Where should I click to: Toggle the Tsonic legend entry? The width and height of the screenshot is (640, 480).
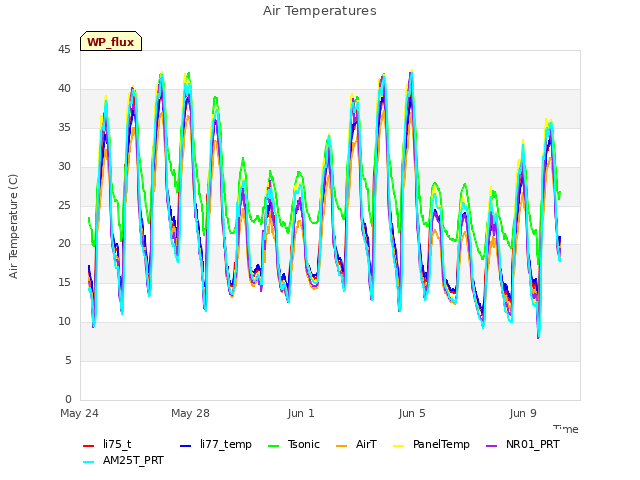pyautogui.click(x=293, y=444)
